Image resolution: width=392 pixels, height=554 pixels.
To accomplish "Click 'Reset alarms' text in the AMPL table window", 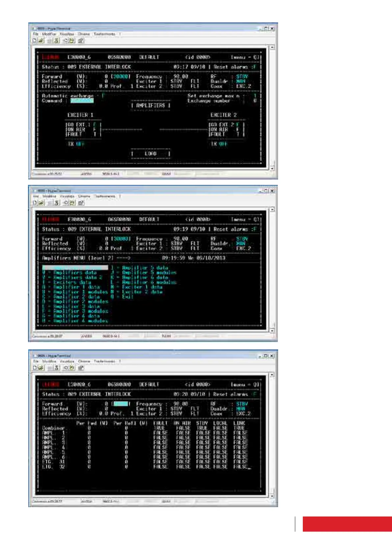I will (x=230, y=394).
